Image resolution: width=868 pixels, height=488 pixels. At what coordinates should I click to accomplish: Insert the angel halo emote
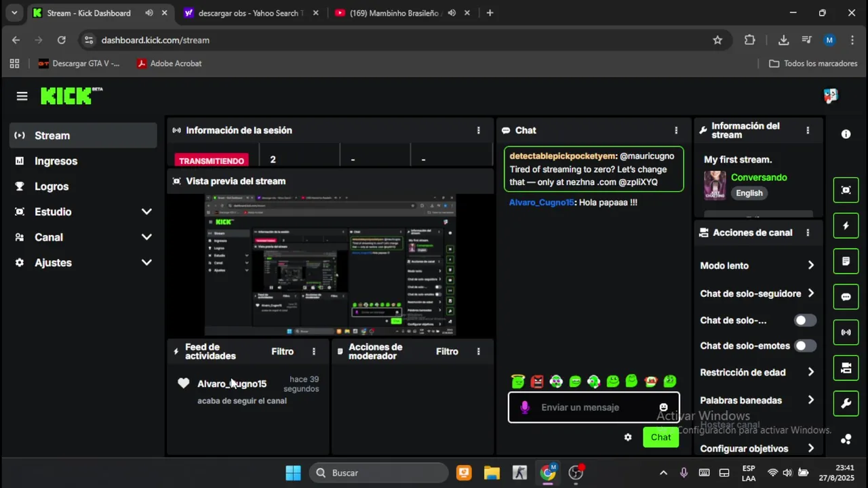click(518, 382)
